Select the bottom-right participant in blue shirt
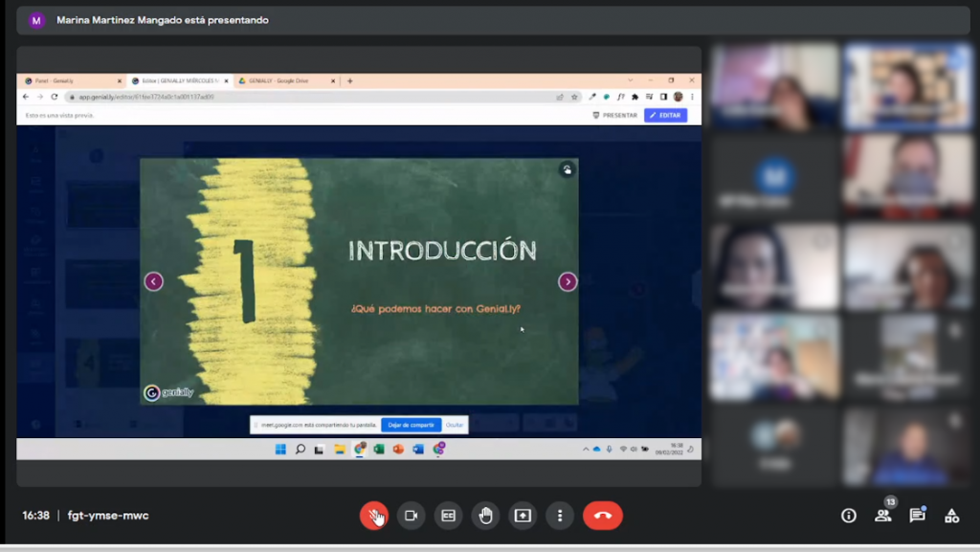This screenshot has height=552, width=980. click(908, 447)
